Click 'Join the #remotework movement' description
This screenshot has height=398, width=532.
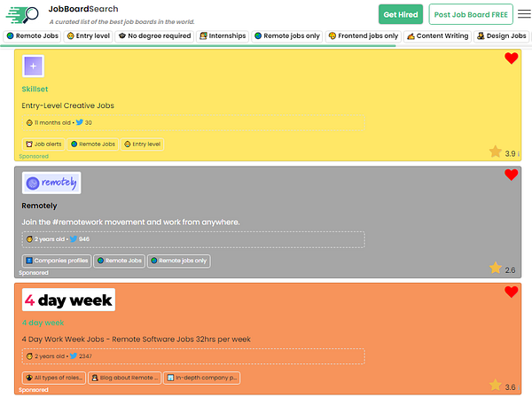coord(130,222)
